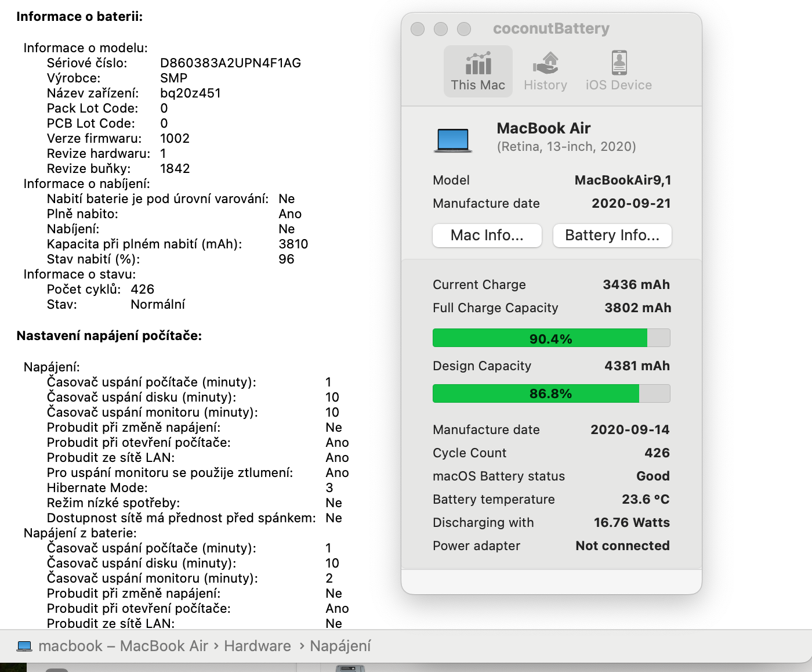Zoom the coconutBattery window with the third title-bar button

pyautogui.click(x=464, y=29)
